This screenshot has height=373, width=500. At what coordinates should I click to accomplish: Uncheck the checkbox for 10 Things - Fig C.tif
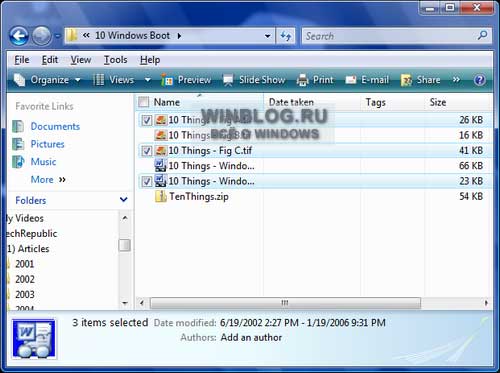pos(147,151)
